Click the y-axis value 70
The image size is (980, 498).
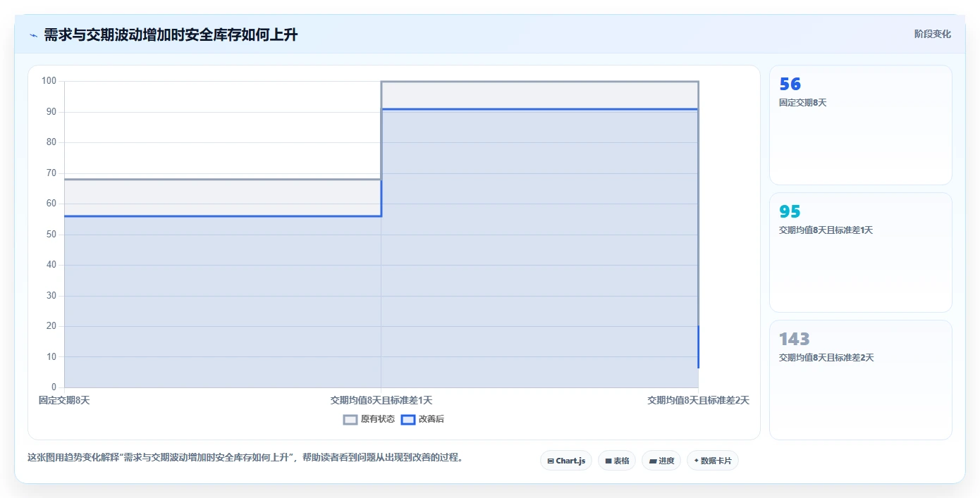pyautogui.click(x=51, y=173)
